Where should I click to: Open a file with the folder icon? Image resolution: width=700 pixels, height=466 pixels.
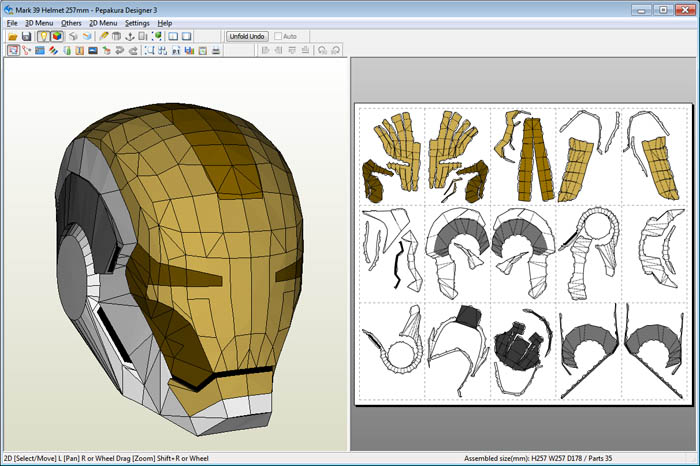(13, 37)
